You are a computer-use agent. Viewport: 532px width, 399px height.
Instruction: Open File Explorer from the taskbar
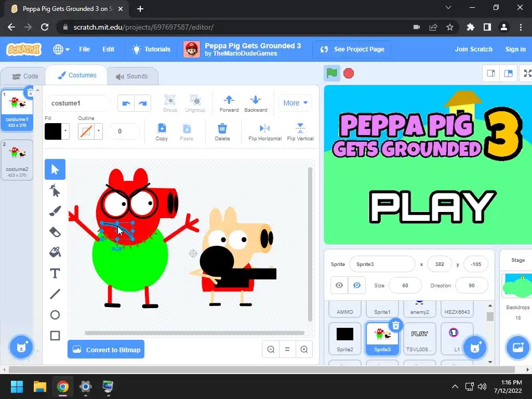click(39, 387)
